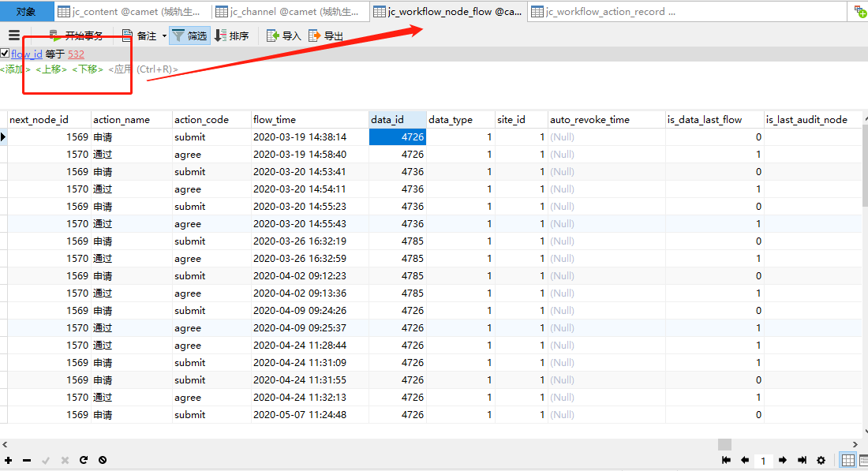Viewport: 868px width, 471px height.
Task: Open the hamburger menu in the toolbar
Action: pyautogui.click(x=13, y=36)
